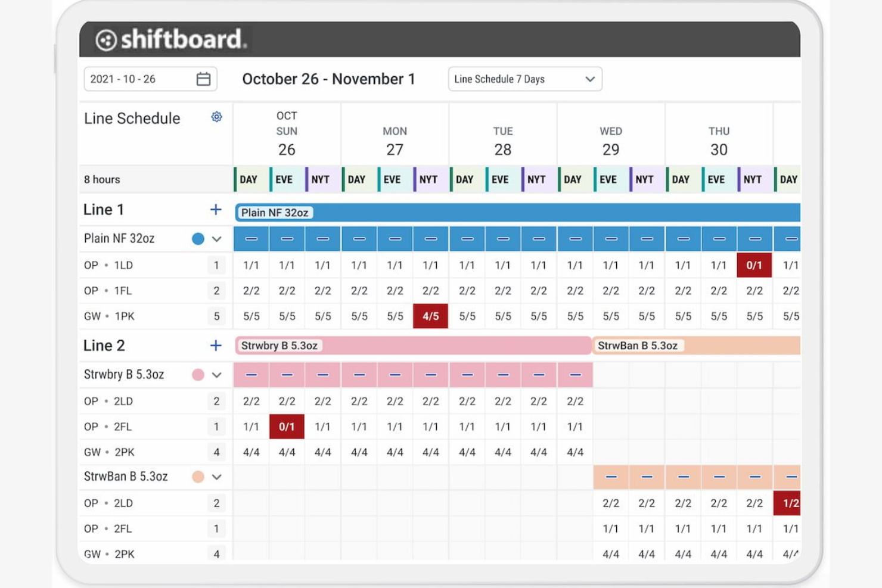Click the 8 hours label
Image resolution: width=882 pixels, height=588 pixels.
(x=102, y=179)
